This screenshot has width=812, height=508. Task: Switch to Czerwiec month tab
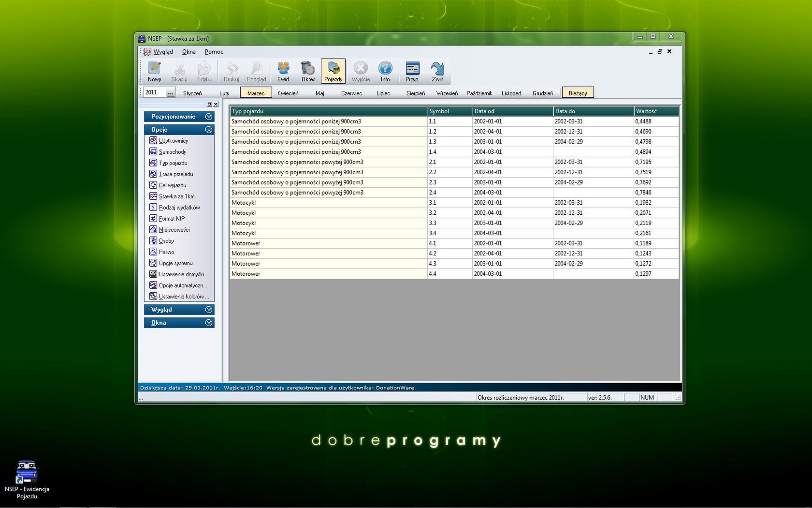click(x=351, y=93)
